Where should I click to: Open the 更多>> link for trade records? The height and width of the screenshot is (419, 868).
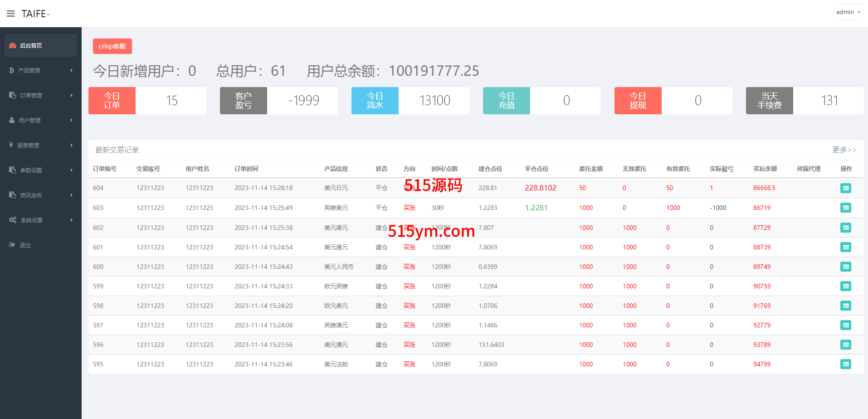click(844, 150)
